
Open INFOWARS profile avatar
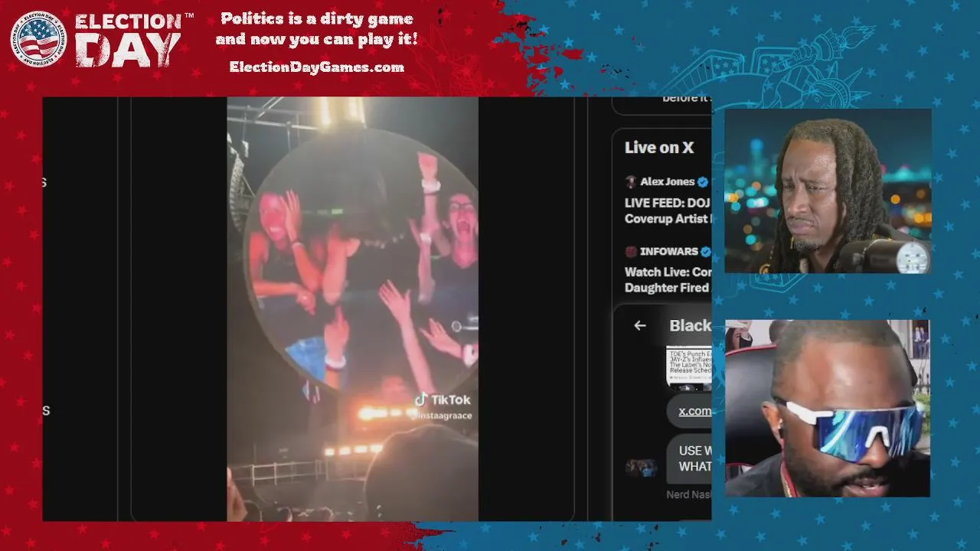click(631, 251)
